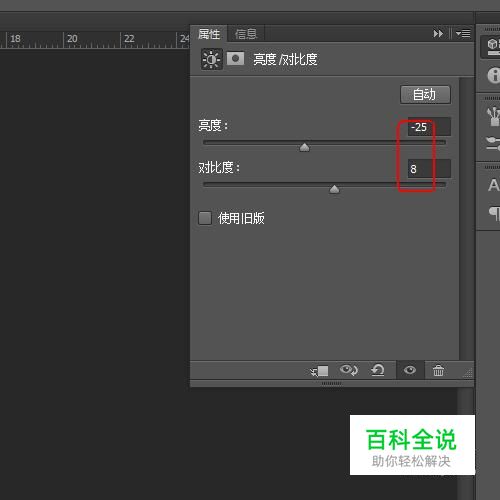Viewport: 500px width, 500px height.
Task: Click the 自动 button
Action: [425, 95]
